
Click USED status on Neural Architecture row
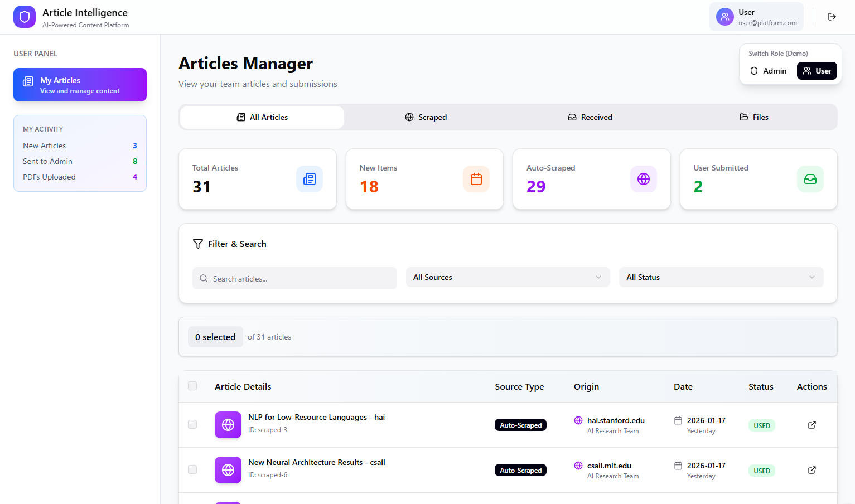click(762, 471)
